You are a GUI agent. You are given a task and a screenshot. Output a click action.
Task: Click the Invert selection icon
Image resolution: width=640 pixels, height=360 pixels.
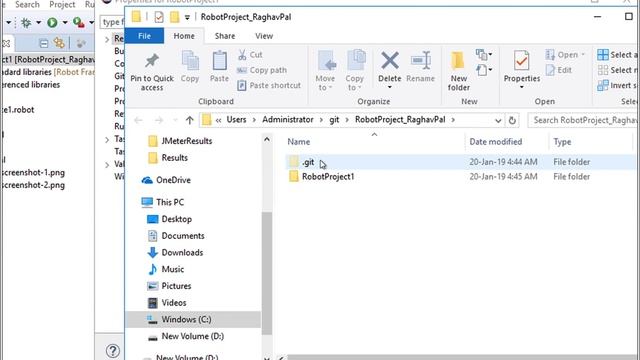[x=602, y=85]
